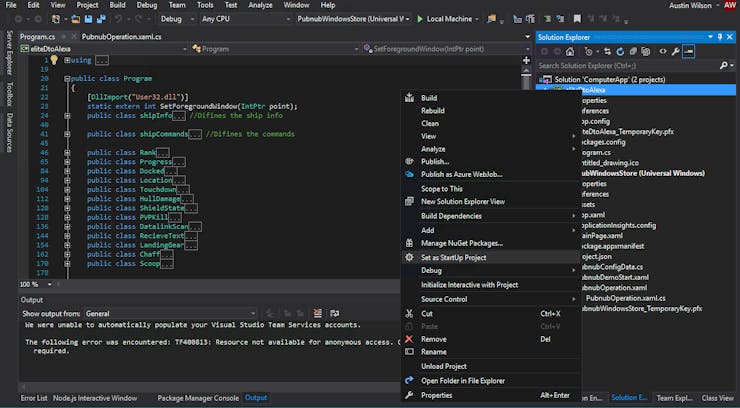
Task: Toggle Show All Files in Solution Explorer
Action: tap(646, 51)
